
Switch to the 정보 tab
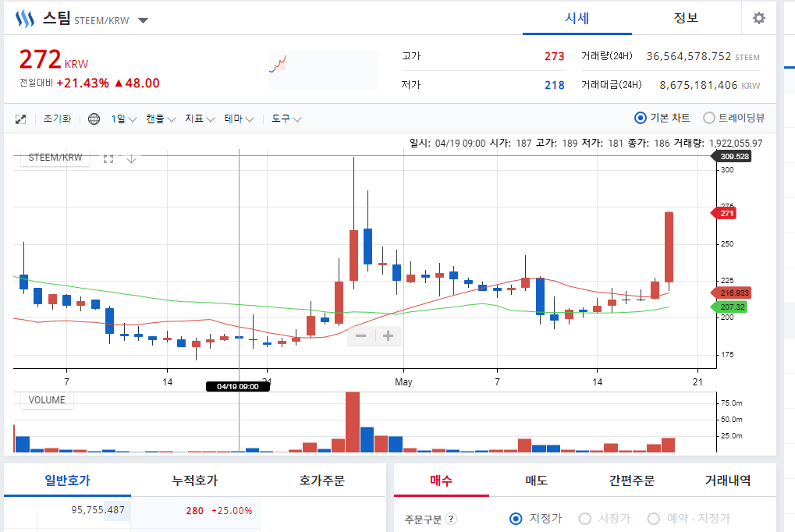(686, 18)
